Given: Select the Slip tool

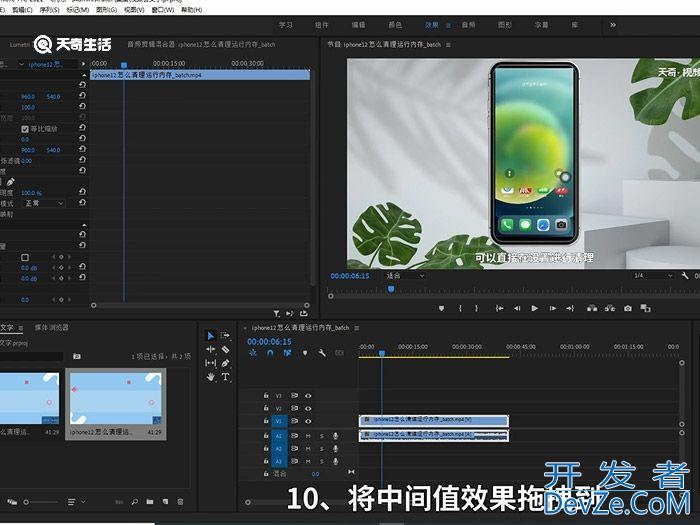Looking at the screenshot, I should pyautogui.click(x=211, y=363).
